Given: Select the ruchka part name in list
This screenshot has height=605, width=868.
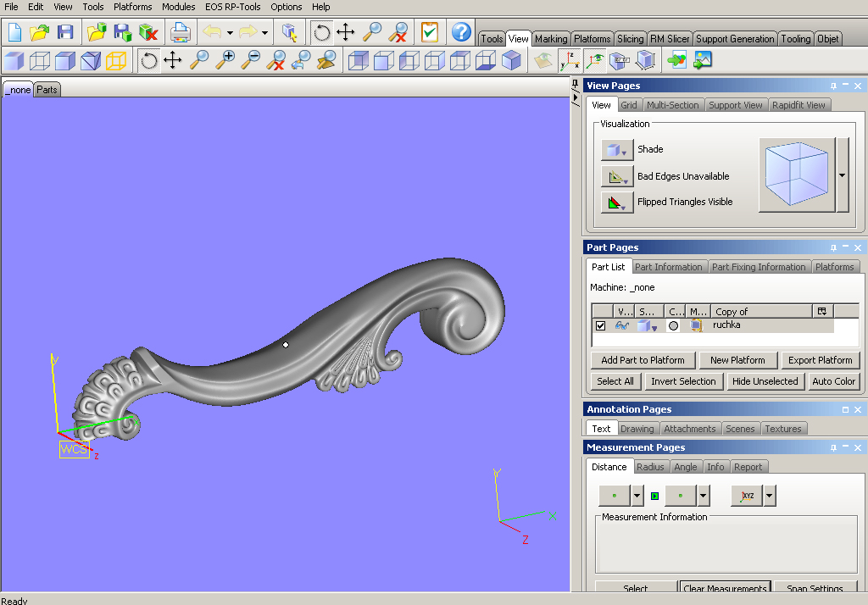Looking at the screenshot, I should (x=726, y=325).
